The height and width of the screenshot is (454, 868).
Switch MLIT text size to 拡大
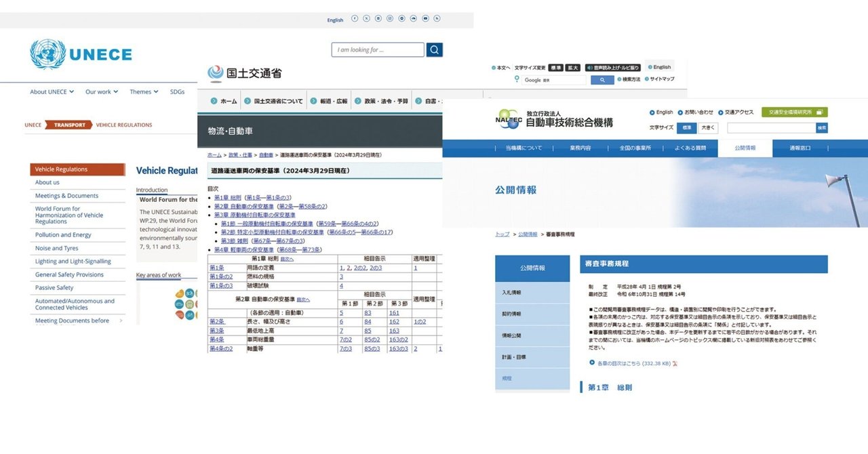pyautogui.click(x=573, y=68)
